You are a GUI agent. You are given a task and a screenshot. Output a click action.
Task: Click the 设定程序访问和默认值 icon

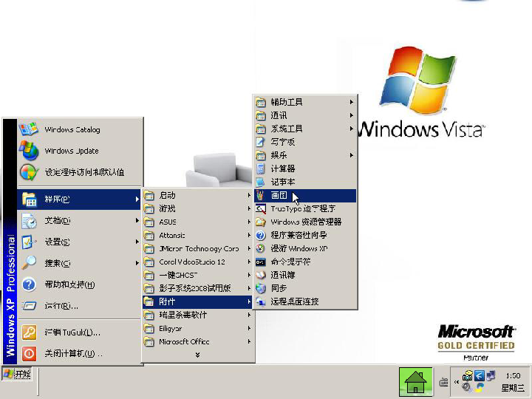(29, 172)
